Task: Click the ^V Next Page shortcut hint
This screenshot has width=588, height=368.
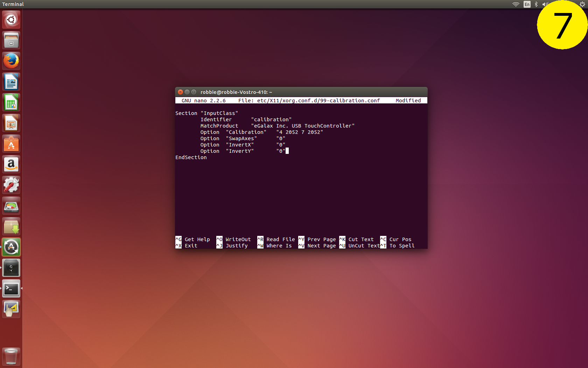Action: coord(317,246)
